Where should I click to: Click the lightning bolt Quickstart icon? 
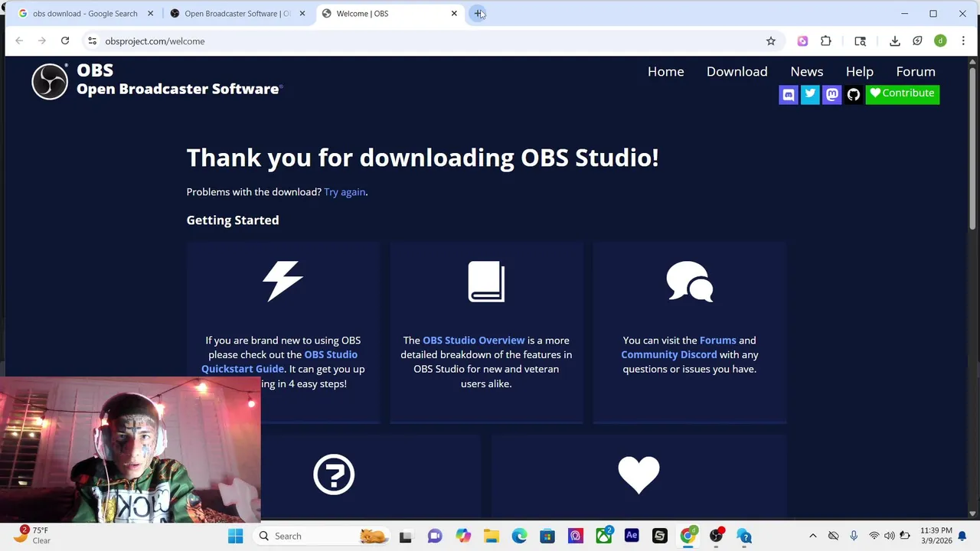[283, 281]
